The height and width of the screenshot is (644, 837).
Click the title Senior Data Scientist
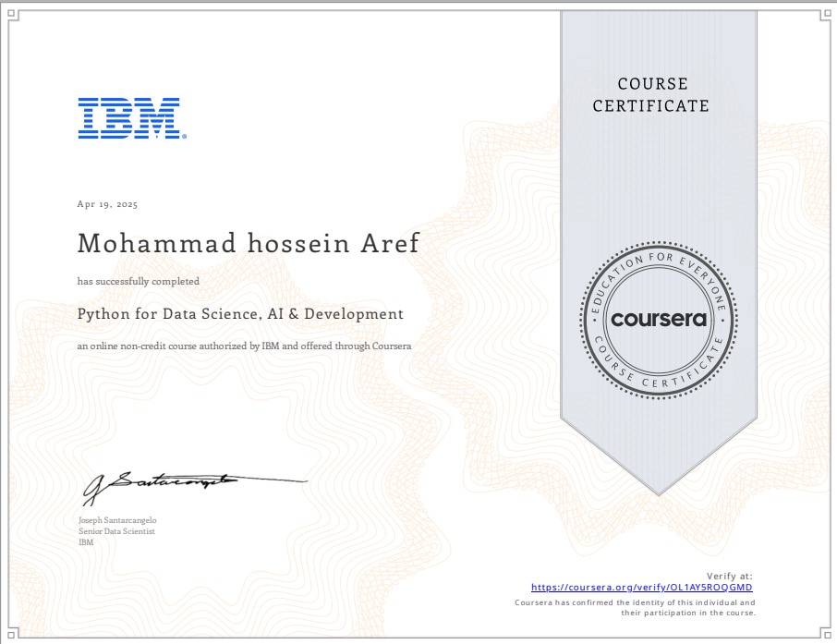[x=117, y=531]
